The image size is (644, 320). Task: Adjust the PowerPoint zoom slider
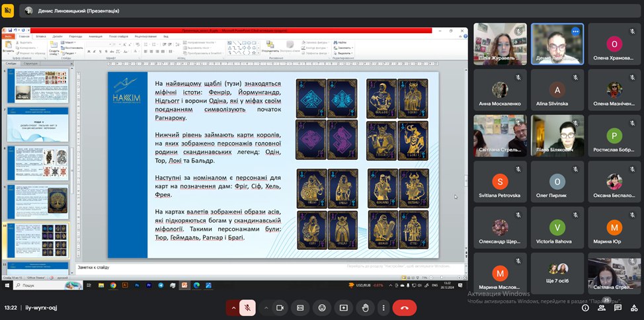[x=442, y=278]
